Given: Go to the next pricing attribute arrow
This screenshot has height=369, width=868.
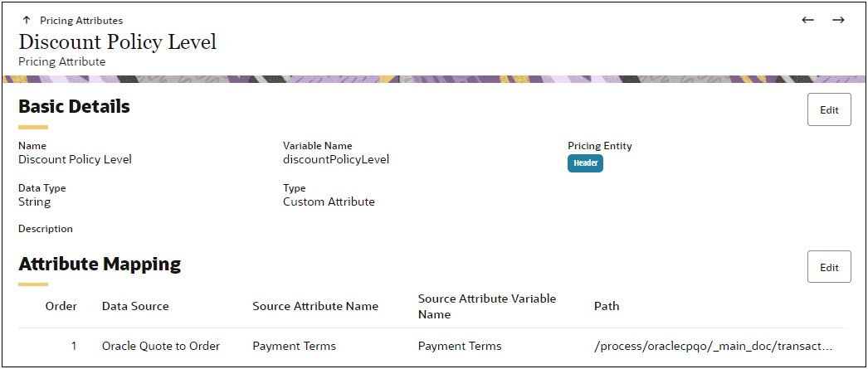Looking at the screenshot, I should (838, 20).
